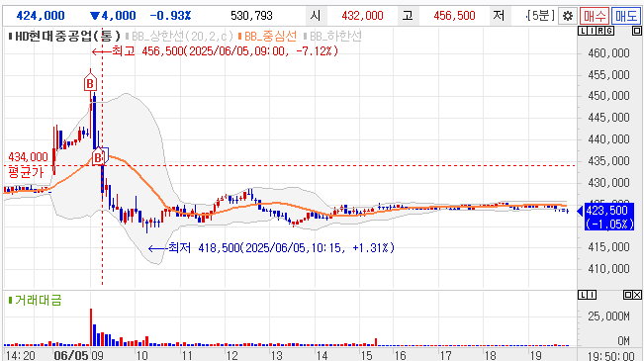The width and height of the screenshot is (644, 361).
Task: Click the 14:20 label on time axis
Action: point(21,355)
